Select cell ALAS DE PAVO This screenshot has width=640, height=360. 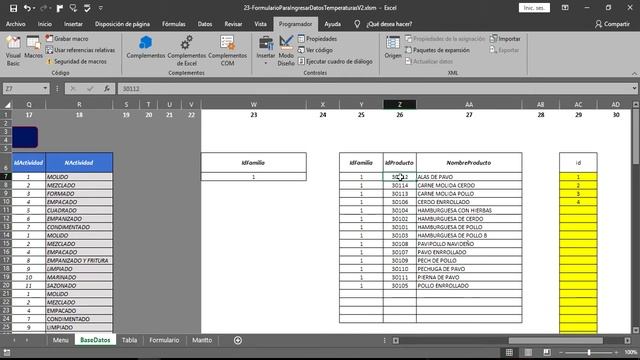[x=469, y=177]
